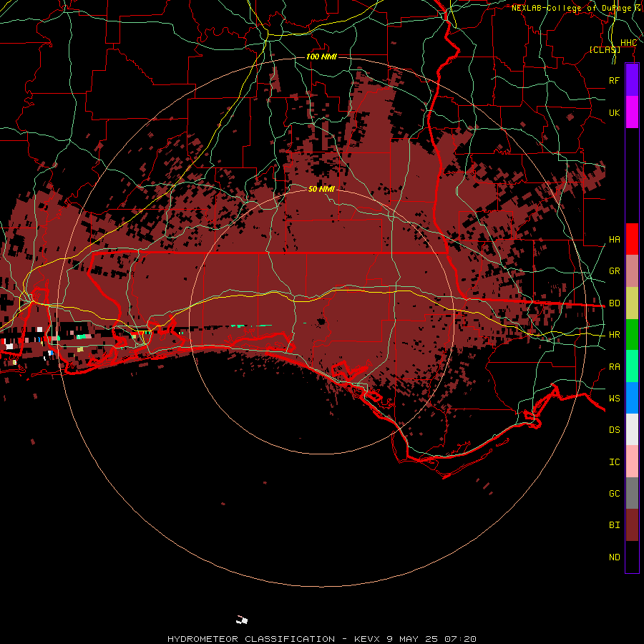Click the DS white legend swatch
The height and width of the screenshot is (644, 644).
[x=632, y=429]
